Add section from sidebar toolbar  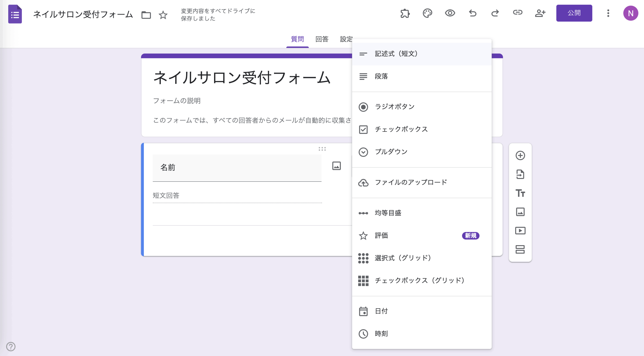tap(520, 249)
